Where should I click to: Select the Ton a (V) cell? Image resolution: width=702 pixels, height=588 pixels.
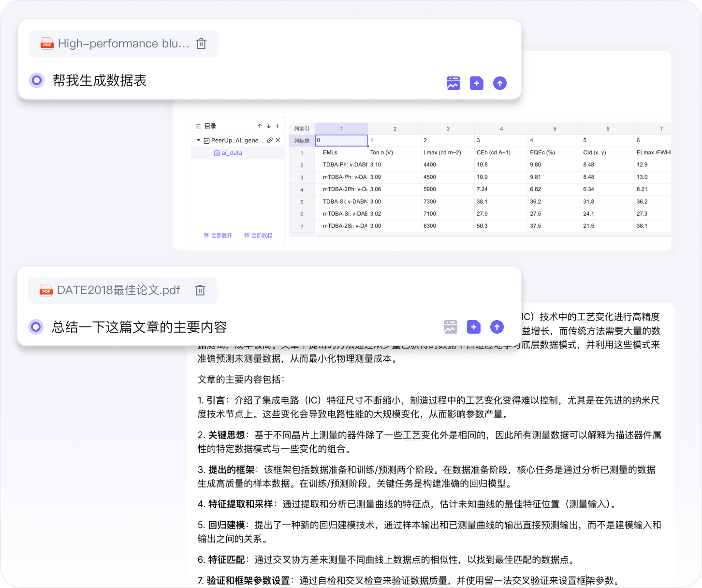(x=395, y=153)
